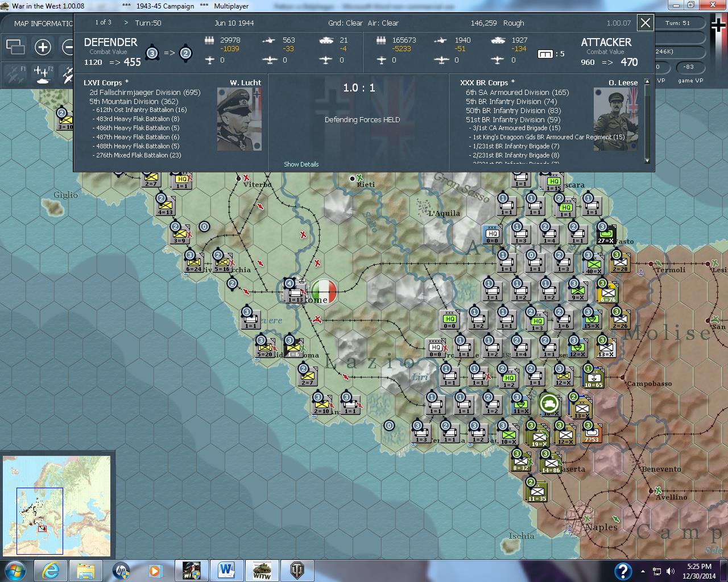728x582 pixels.
Task: Click W. Lucht commander portrait
Action: [x=239, y=119]
